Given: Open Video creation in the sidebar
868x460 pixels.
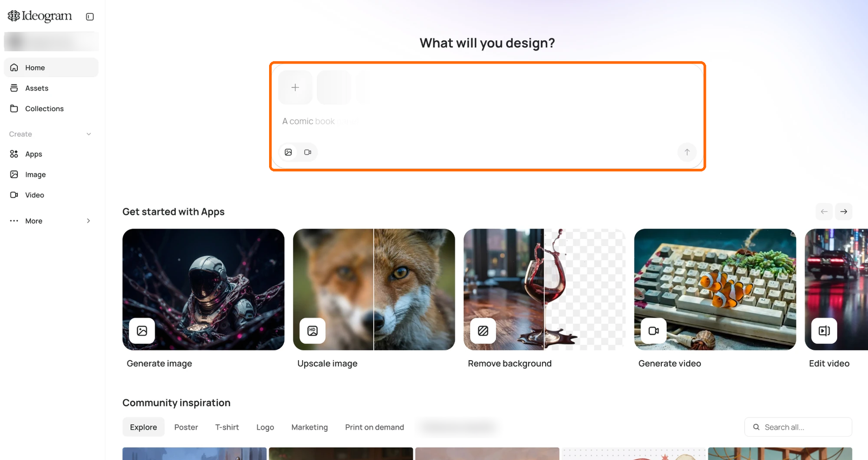Looking at the screenshot, I should coord(51,195).
